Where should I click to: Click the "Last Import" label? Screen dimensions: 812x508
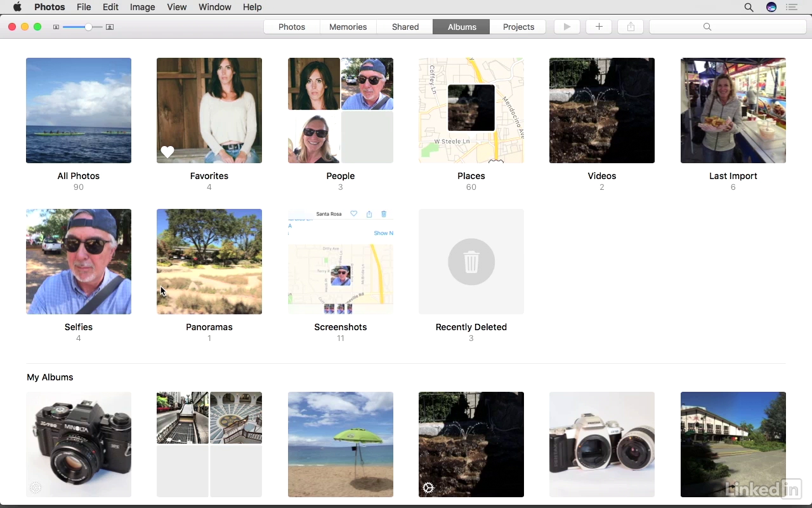click(x=733, y=176)
